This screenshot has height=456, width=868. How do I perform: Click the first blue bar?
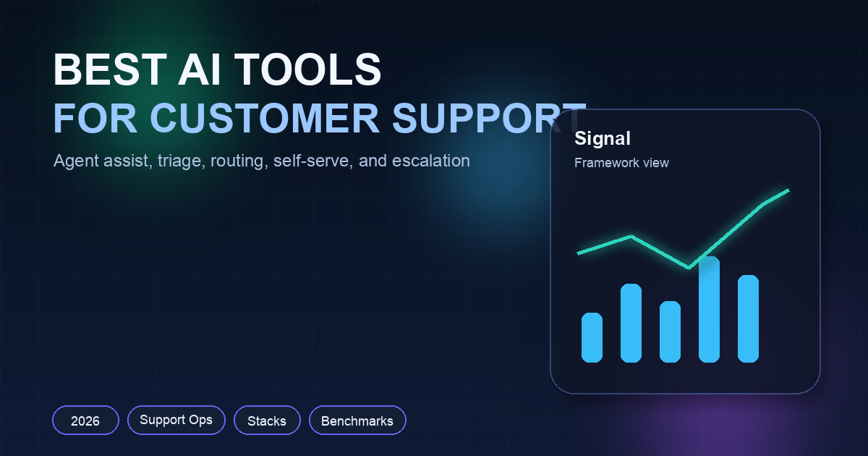tap(592, 337)
